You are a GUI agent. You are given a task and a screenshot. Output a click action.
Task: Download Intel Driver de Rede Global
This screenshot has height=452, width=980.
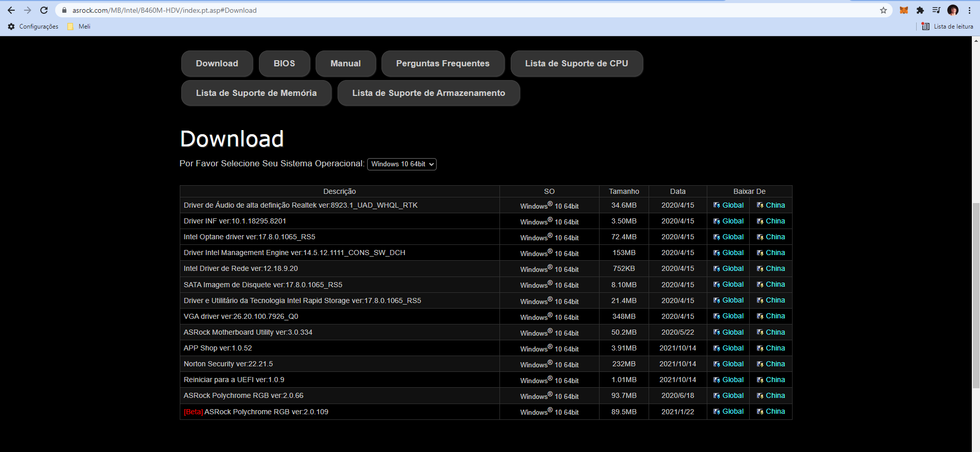point(728,268)
